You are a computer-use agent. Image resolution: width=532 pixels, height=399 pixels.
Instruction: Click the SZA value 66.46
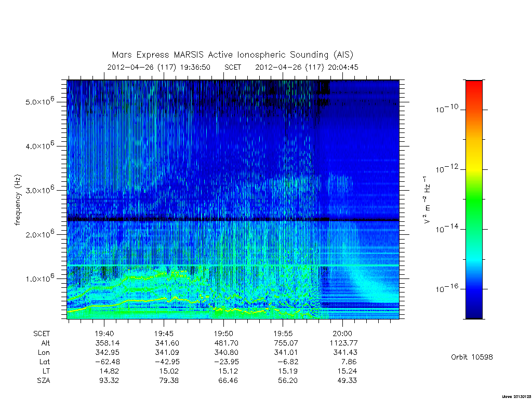coord(229,381)
